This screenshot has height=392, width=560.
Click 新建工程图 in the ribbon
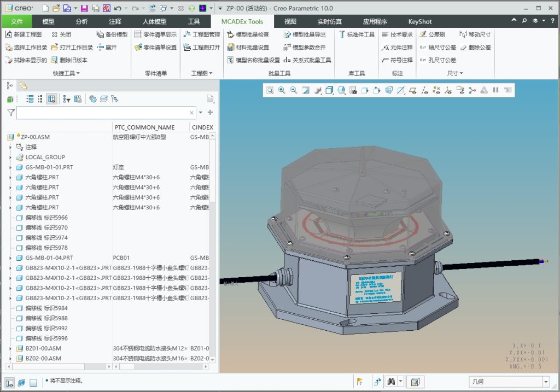coord(24,34)
